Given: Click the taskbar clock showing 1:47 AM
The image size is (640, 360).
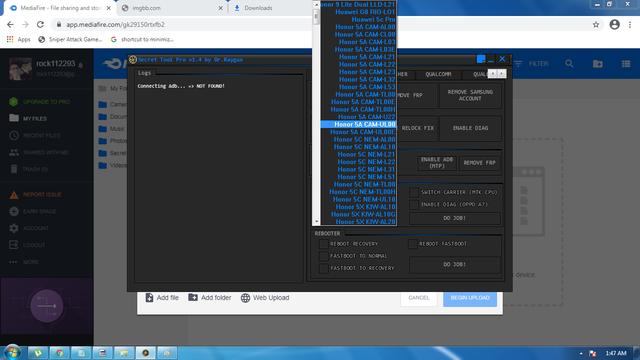Looking at the screenshot, I should pyautogui.click(x=616, y=353).
